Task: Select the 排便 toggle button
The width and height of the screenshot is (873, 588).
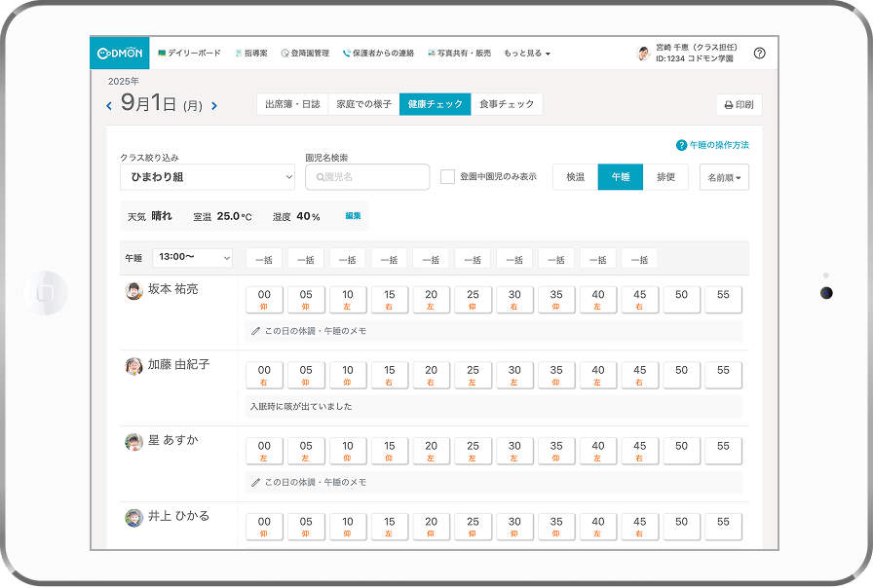Action: tap(665, 177)
